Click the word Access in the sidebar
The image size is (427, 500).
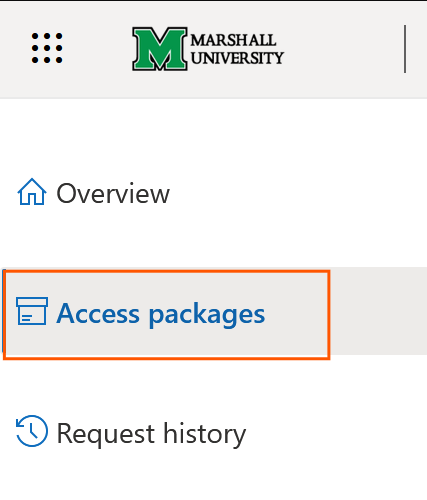coord(98,313)
